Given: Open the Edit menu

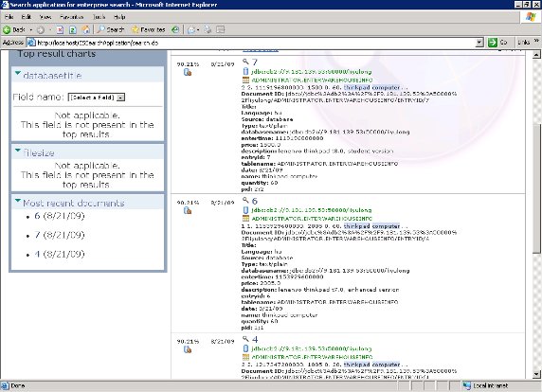Looking at the screenshot, I should [27, 17].
